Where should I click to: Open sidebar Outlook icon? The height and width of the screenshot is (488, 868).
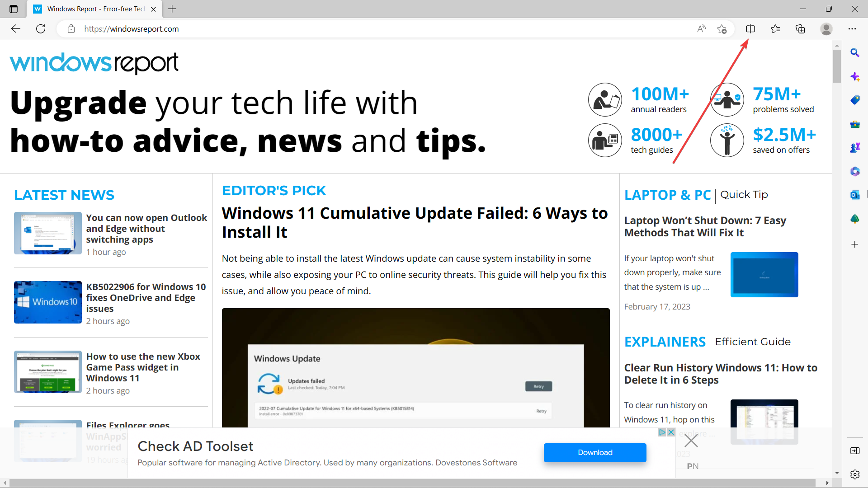pos(855,195)
